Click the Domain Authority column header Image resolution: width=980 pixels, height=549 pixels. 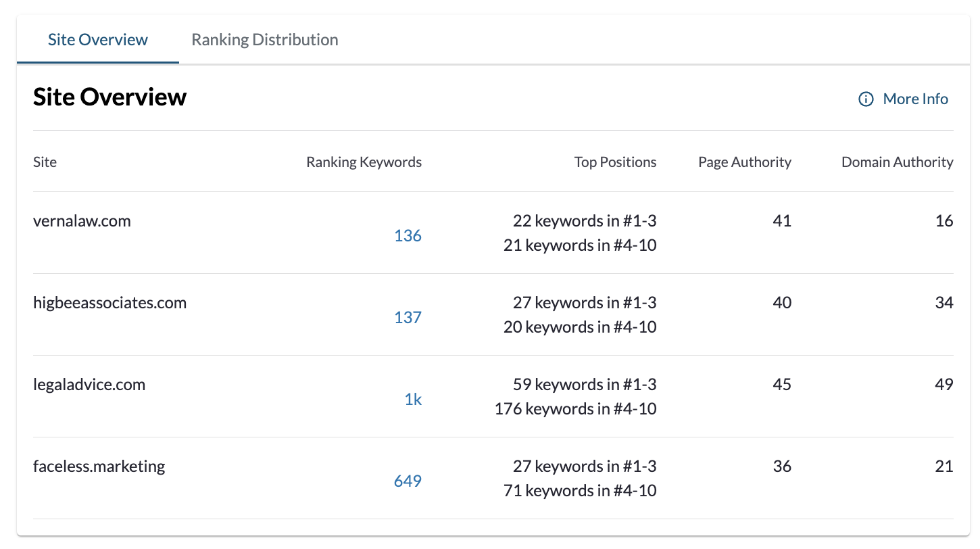click(897, 162)
